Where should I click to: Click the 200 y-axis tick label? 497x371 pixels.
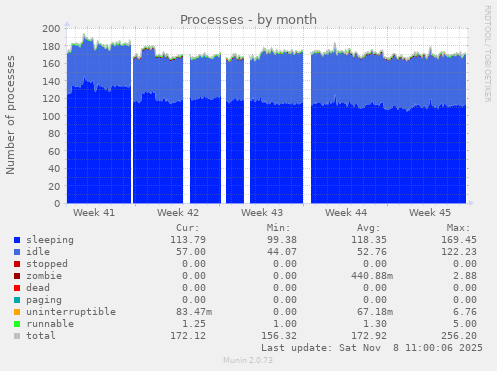click(51, 29)
